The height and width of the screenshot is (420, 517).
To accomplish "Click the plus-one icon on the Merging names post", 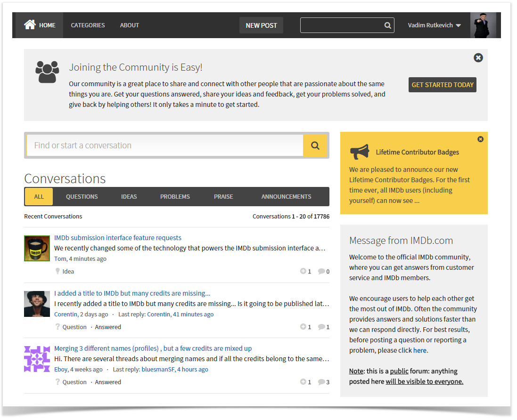I will coord(303,381).
